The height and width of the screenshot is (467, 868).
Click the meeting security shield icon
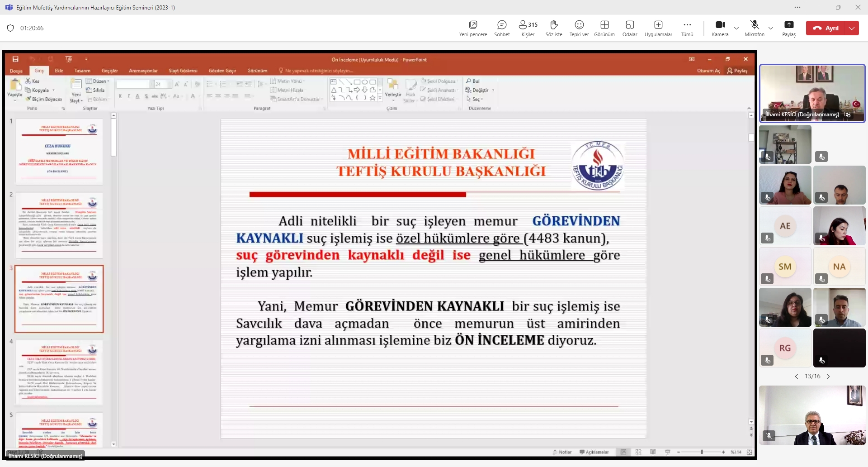10,28
